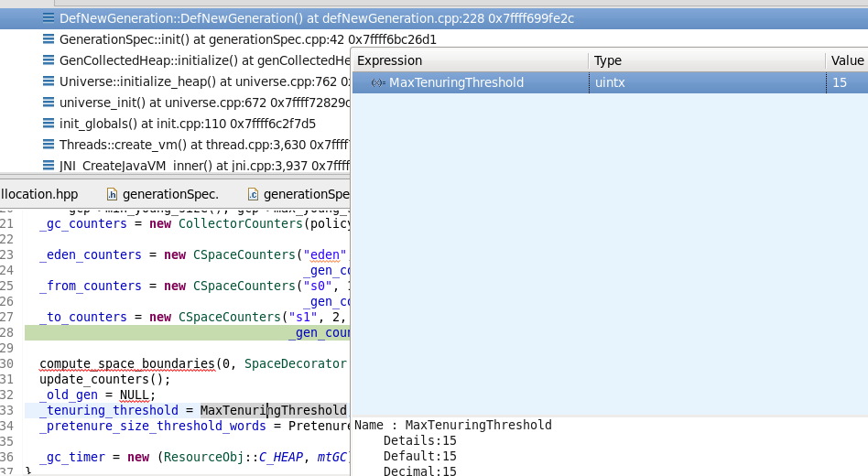Select the GenerationSpec::init() stack frame
Viewport: 868px width, 476px height.
coord(247,39)
